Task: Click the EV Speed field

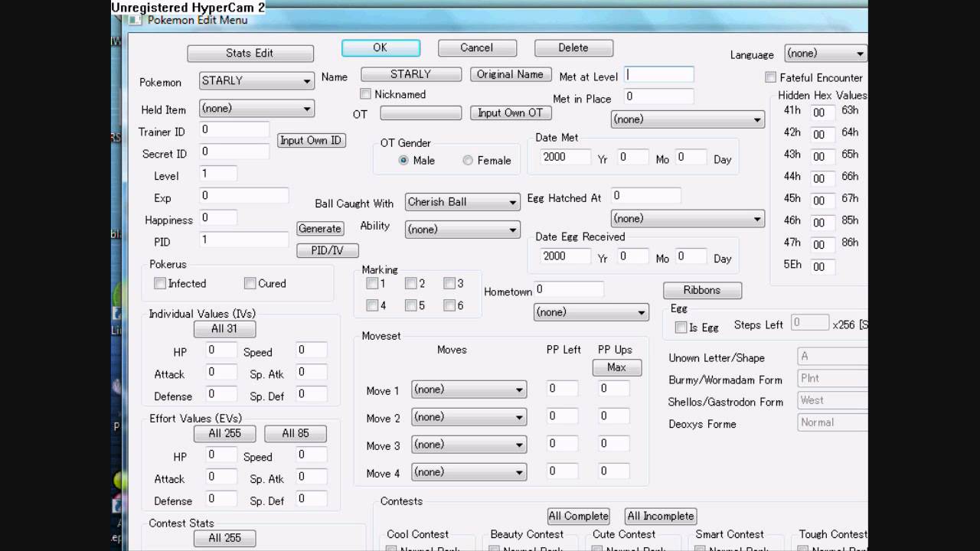Action: [312, 455]
